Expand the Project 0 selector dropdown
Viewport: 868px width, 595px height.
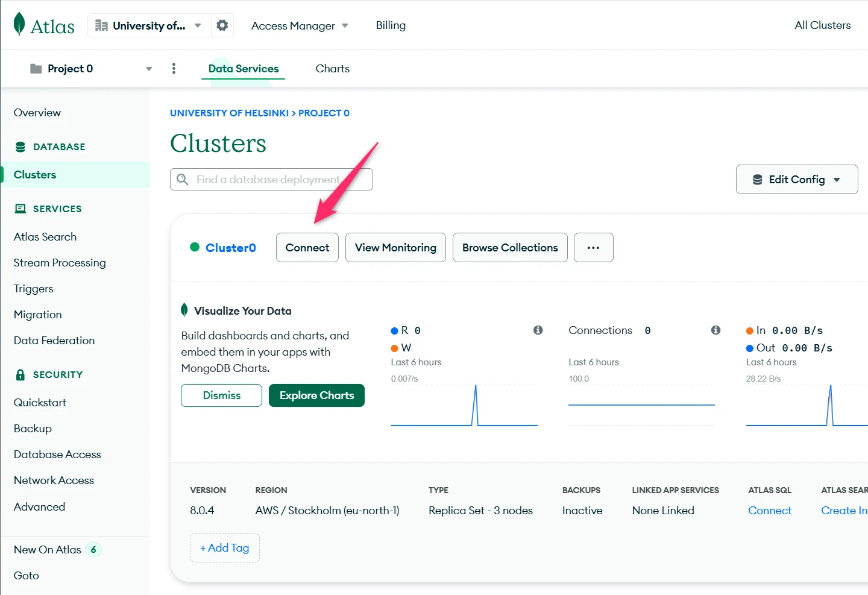coord(90,69)
